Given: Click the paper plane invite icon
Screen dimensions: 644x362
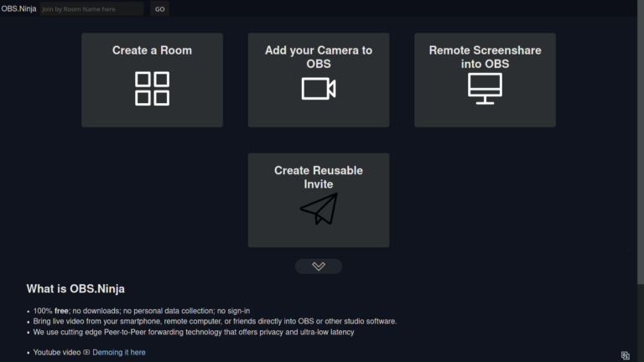Looking at the screenshot, I should (319, 209).
